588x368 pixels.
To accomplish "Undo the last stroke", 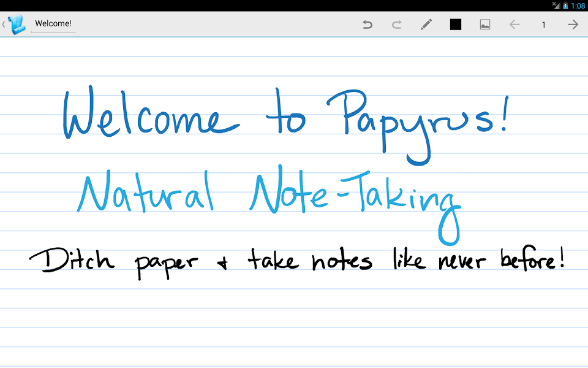I will (x=367, y=25).
